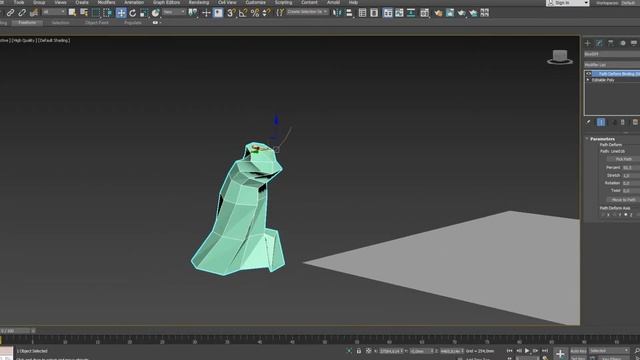Open the Modifier List dropdown
Image resolution: width=640 pixels, height=360 pixels.
click(x=612, y=64)
